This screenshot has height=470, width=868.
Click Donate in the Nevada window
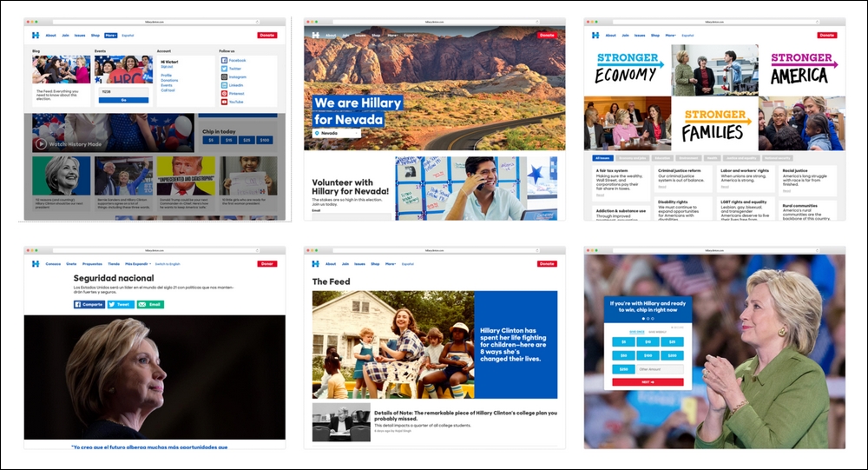pyautogui.click(x=547, y=35)
